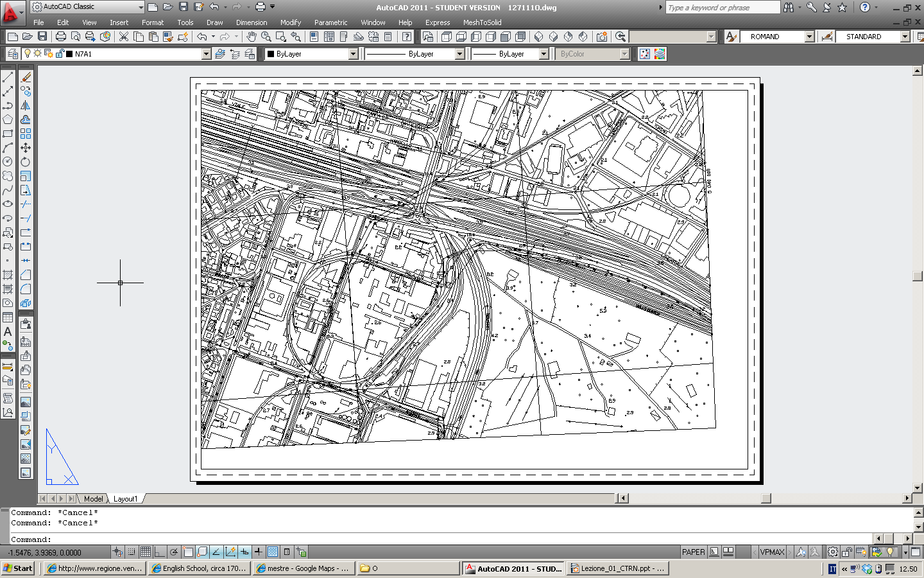Screen dimensions: 924x578
Task: Click the VPMAX maximize viewport button
Action: (x=772, y=552)
